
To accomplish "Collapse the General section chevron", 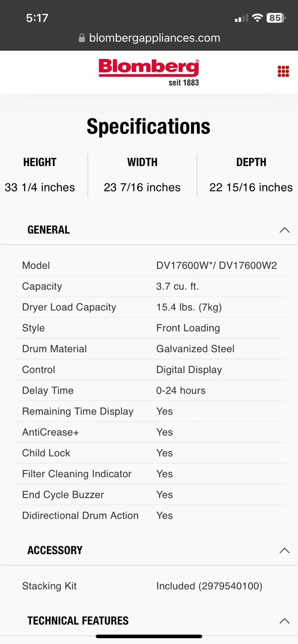I will (284, 230).
